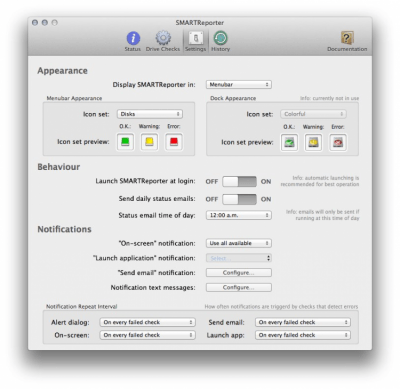Click the yellow Warning menubar icon preview

pyautogui.click(x=149, y=142)
